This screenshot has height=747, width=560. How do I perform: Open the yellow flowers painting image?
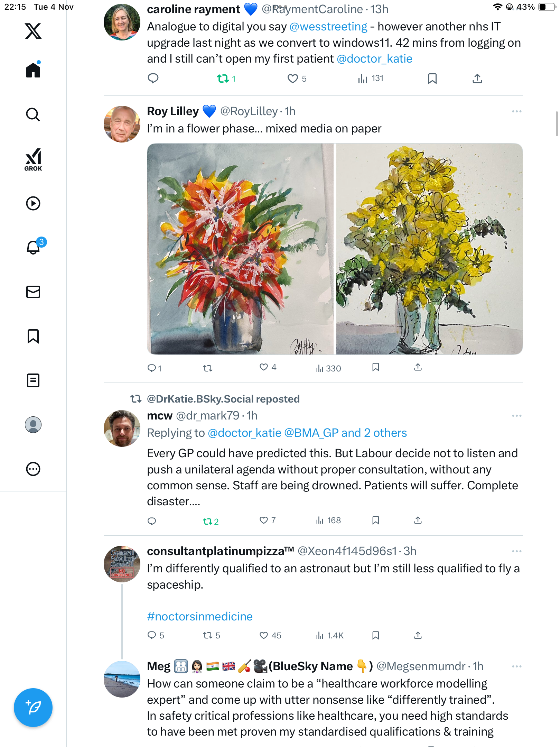coord(429,249)
